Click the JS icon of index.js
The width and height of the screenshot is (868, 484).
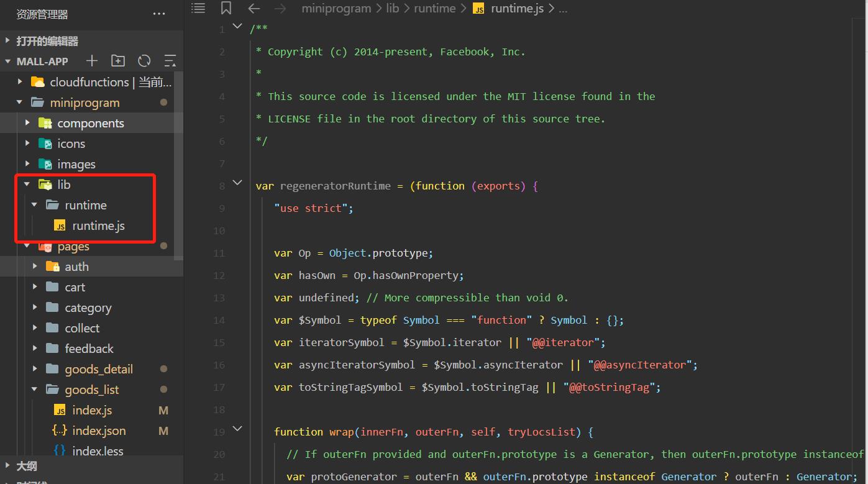pos(60,410)
